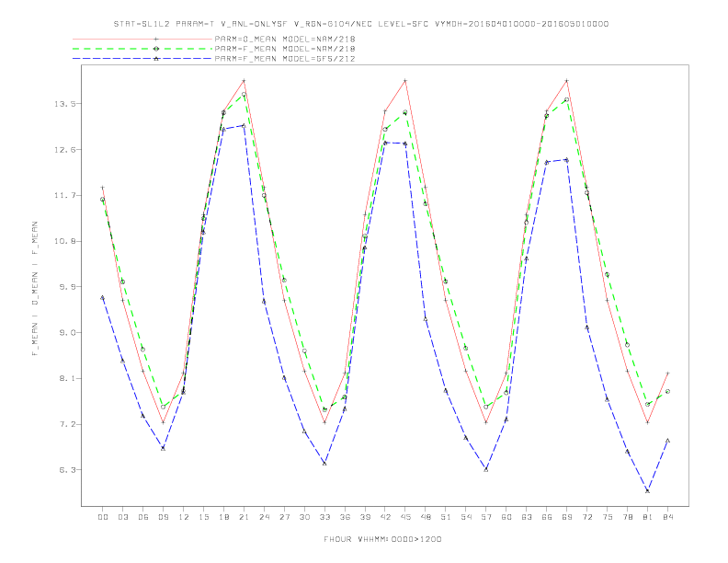Click x-axis forecast hour label 81
728x563 pixels.
[x=648, y=517]
